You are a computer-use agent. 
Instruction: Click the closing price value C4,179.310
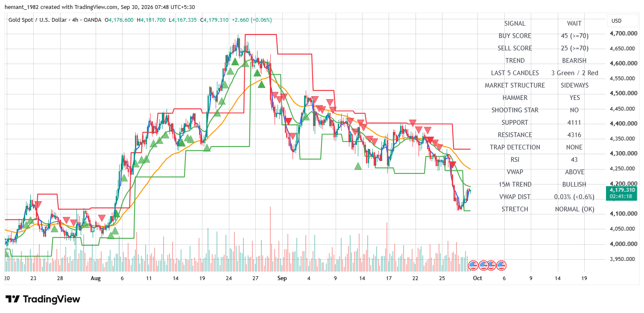[215, 20]
